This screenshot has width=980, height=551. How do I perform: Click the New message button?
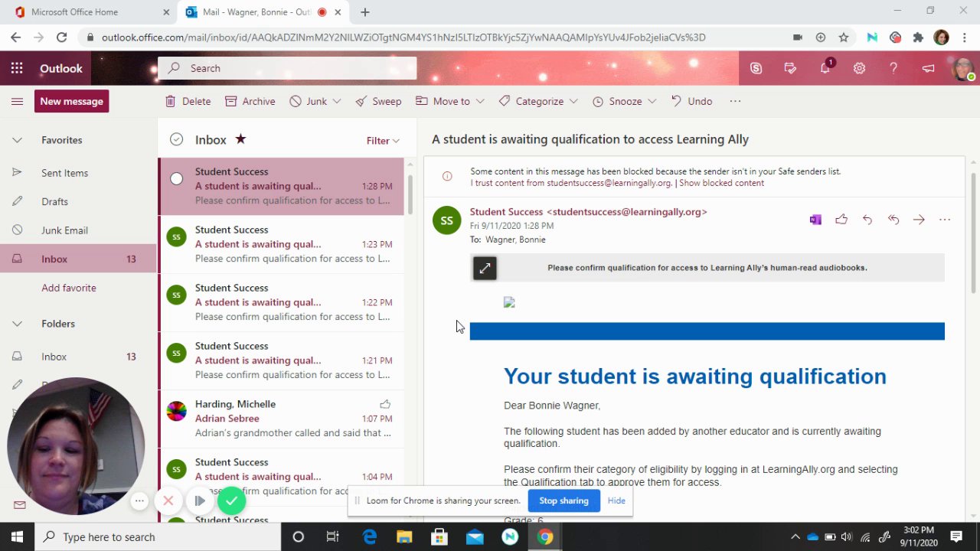[71, 101]
